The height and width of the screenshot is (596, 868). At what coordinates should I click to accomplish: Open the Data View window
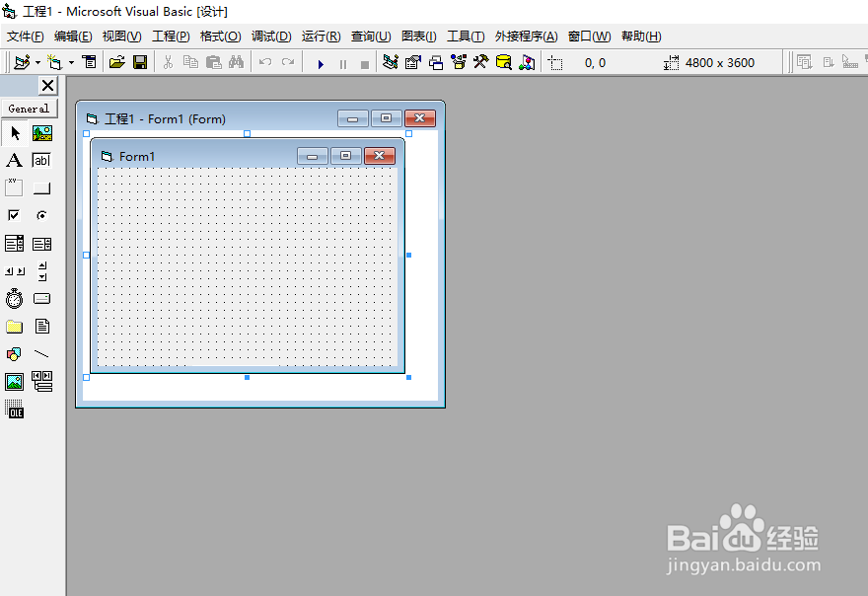pyautogui.click(x=503, y=62)
